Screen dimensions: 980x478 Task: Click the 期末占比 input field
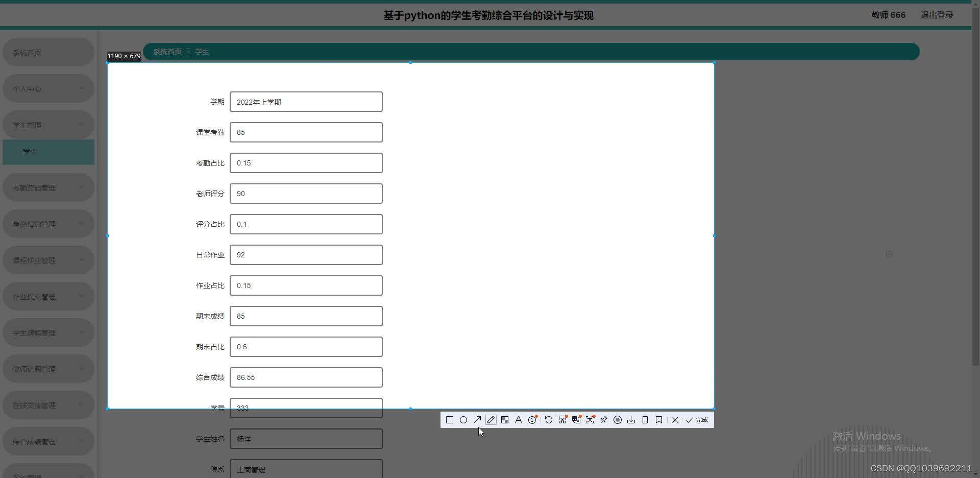coord(306,347)
